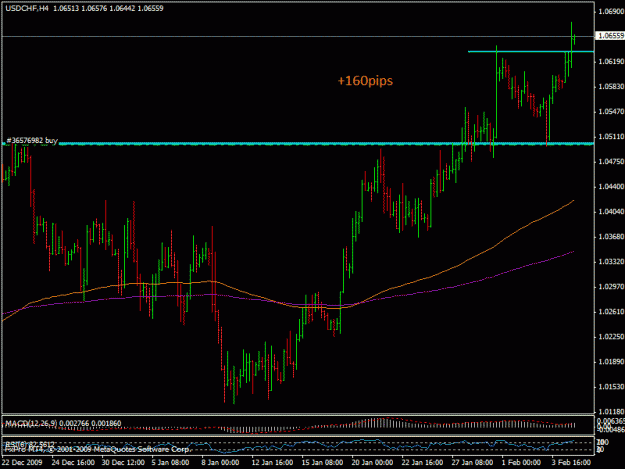Click the 1.05470 price axis label
625x469 pixels.
[611, 112]
